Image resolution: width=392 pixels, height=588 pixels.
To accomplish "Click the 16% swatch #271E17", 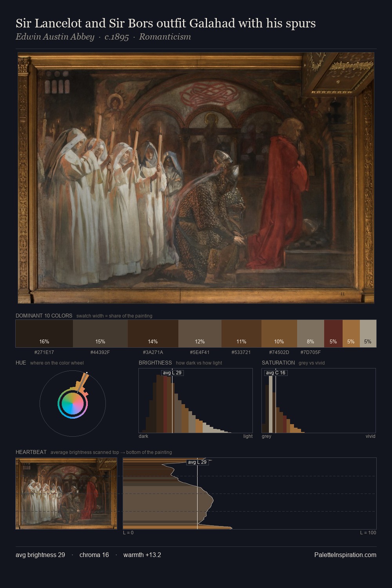I will coord(44,334).
